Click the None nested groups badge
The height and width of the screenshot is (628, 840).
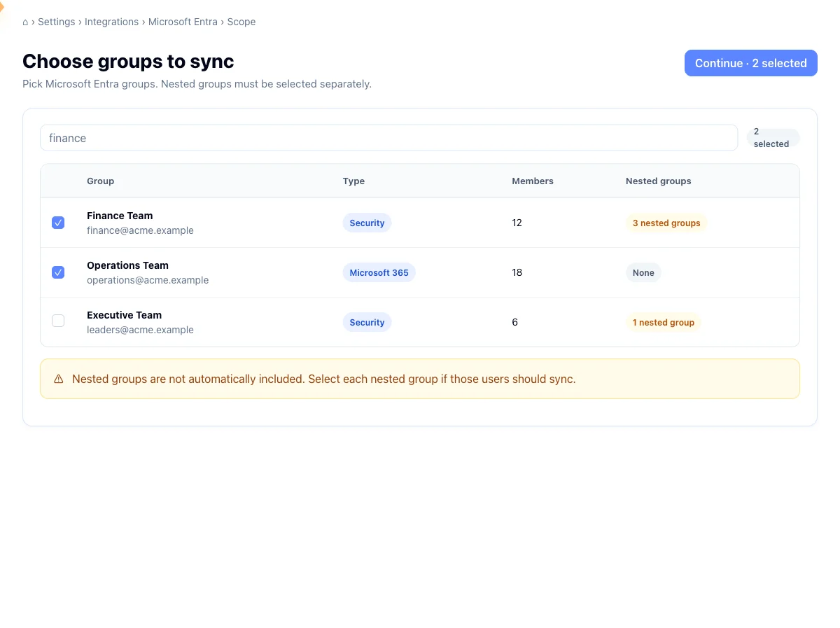tap(643, 272)
